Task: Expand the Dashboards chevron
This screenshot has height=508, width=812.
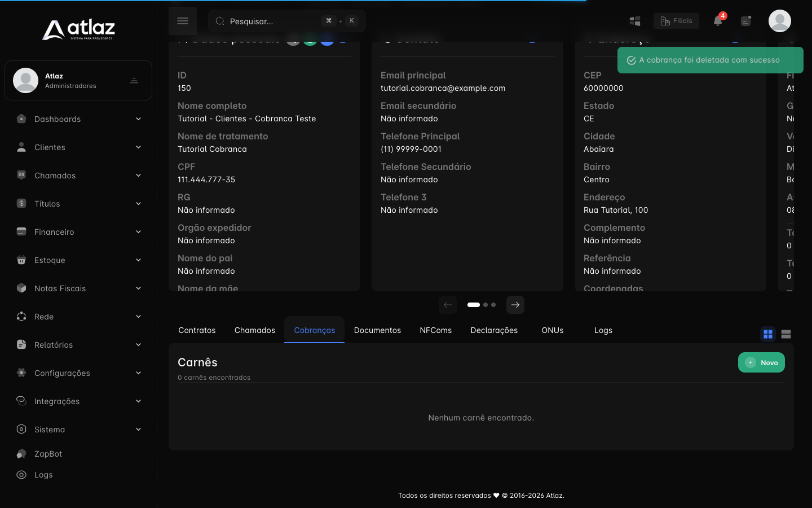Action: click(x=138, y=119)
